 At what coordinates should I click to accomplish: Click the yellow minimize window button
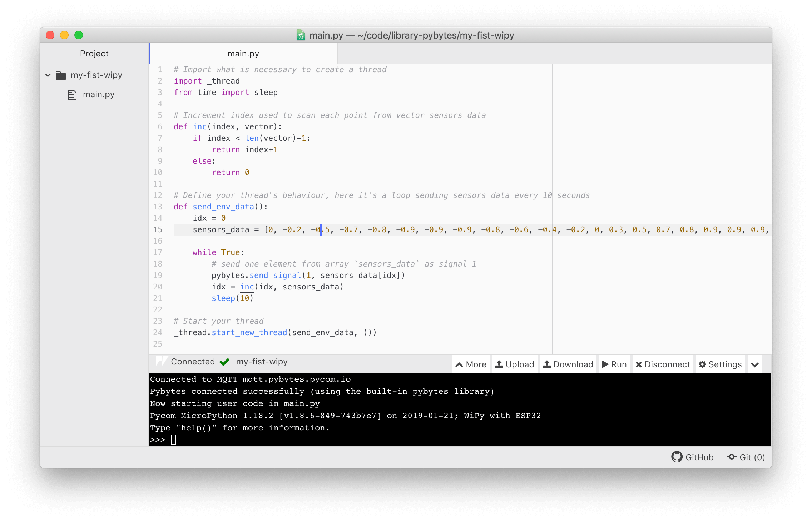64,35
